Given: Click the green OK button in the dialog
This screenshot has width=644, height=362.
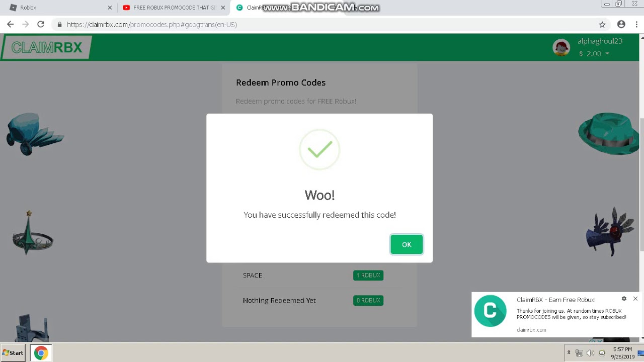Looking at the screenshot, I should click(x=407, y=244).
